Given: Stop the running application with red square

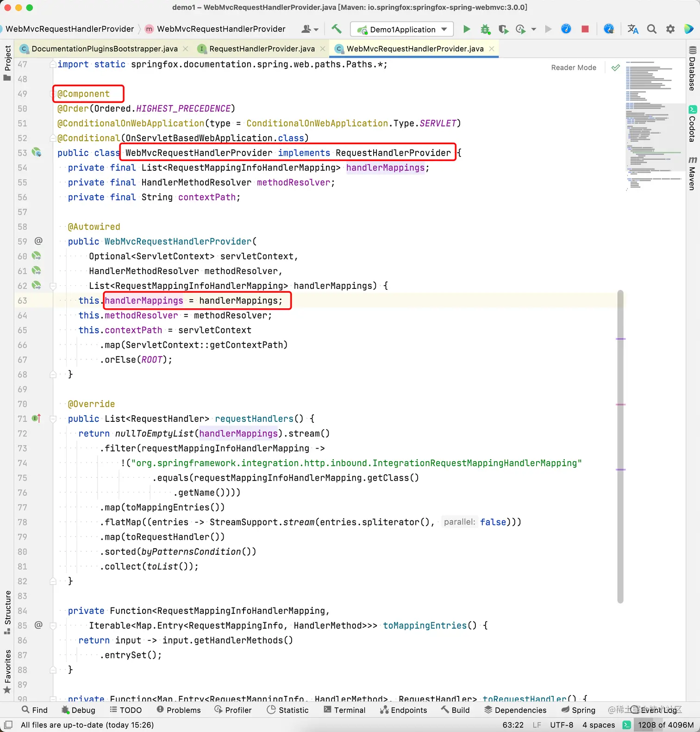Looking at the screenshot, I should pyautogui.click(x=585, y=29).
